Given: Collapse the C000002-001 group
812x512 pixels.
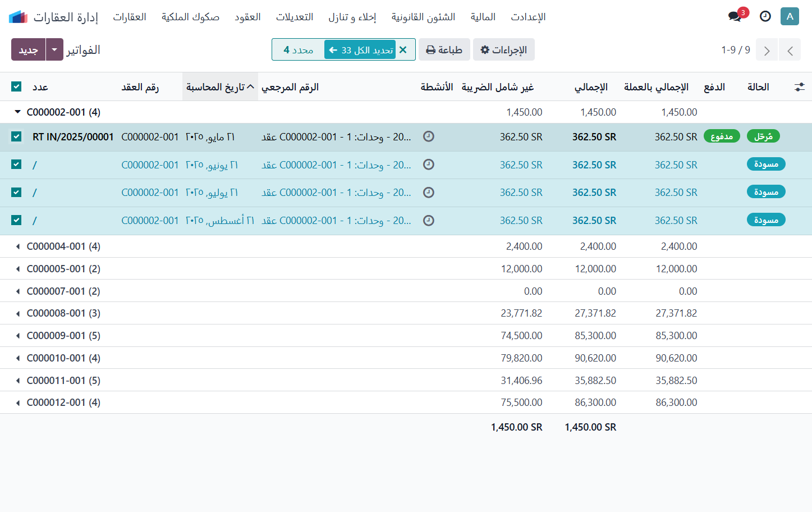Looking at the screenshot, I should 17,112.
